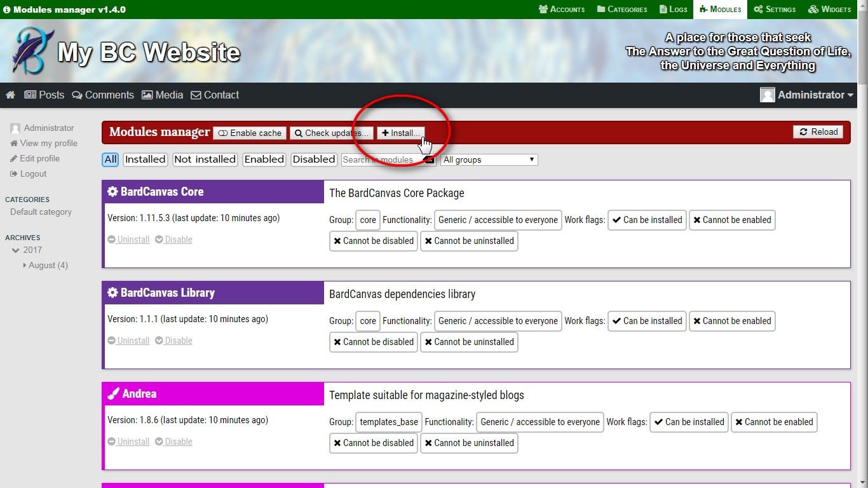
Task: Open the Widgets admin menu
Action: point(829,10)
